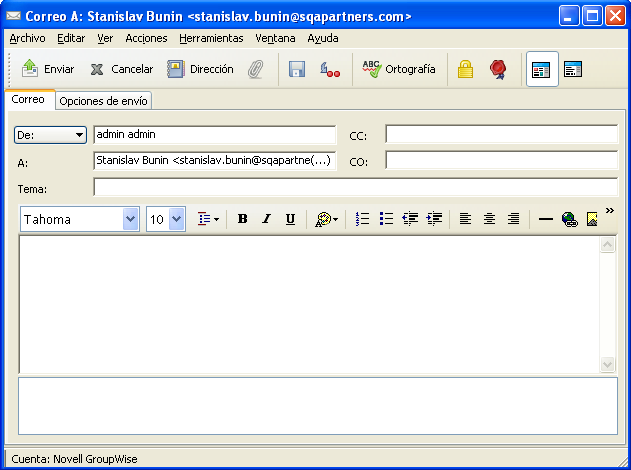The image size is (631, 470).
Task: Insert an image icon
Action: tap(592, 219)
